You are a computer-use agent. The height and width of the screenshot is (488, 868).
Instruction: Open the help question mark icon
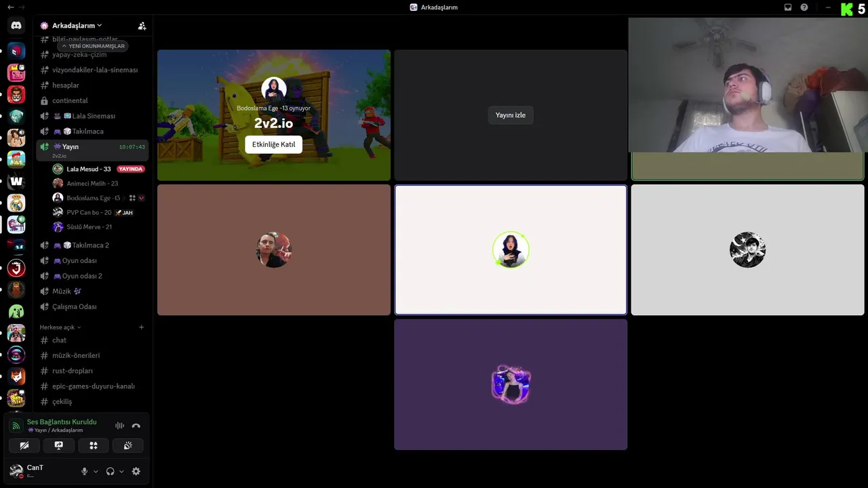click(804, 7)
